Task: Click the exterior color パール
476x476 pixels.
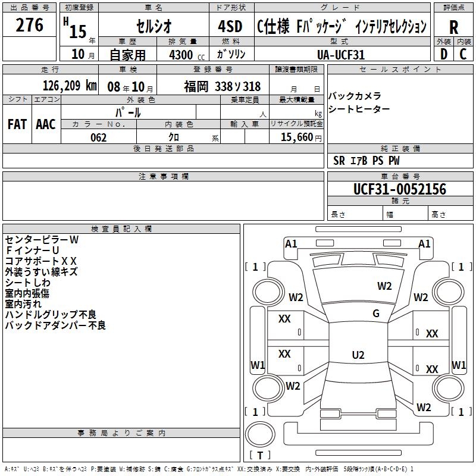Action: pyautogui.click(x=128, y=112)
